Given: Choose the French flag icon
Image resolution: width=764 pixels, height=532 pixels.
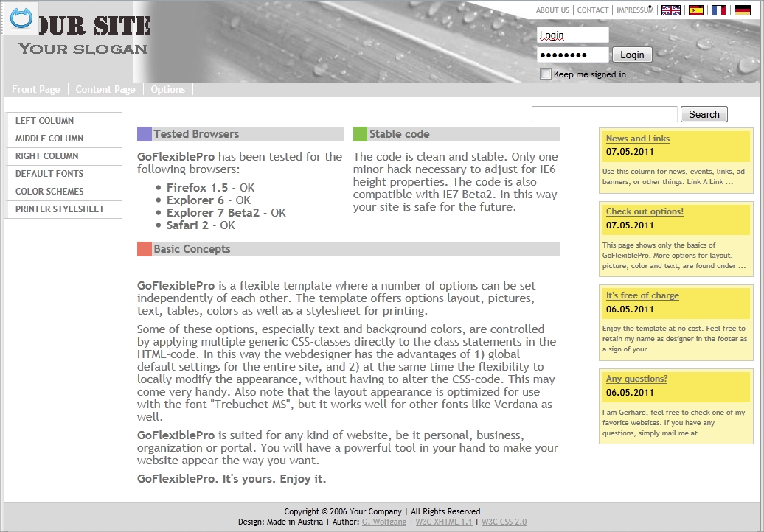Looking at the screenshot, I should pos(719,10).
